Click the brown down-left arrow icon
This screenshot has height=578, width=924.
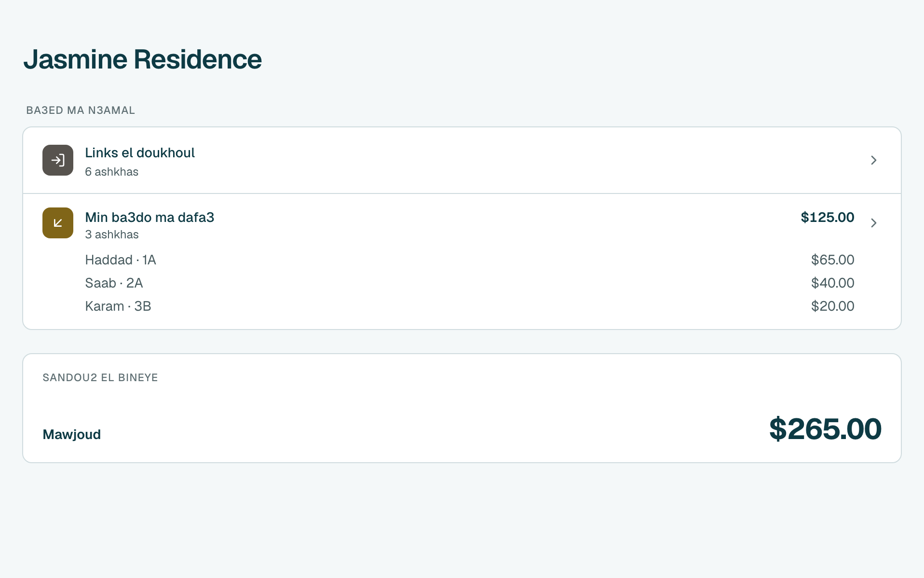click(x=58, y=223)
